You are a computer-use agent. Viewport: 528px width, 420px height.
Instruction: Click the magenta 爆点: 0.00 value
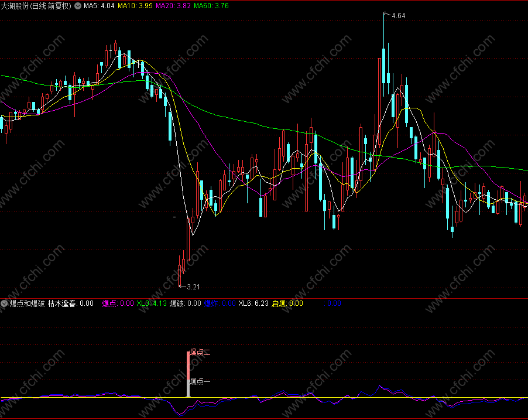tap(118, 303)
